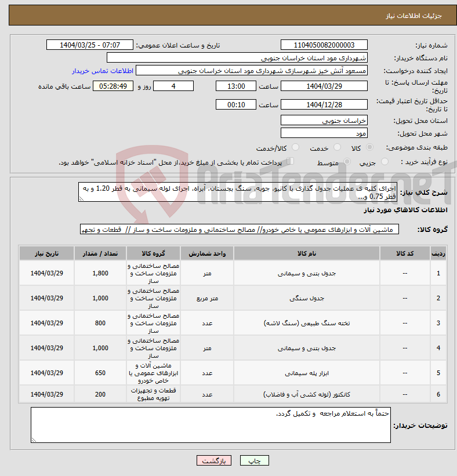Select the متوسط purchase type radio
This screenshot has width=457, height=476.
(x=347, y=162)
